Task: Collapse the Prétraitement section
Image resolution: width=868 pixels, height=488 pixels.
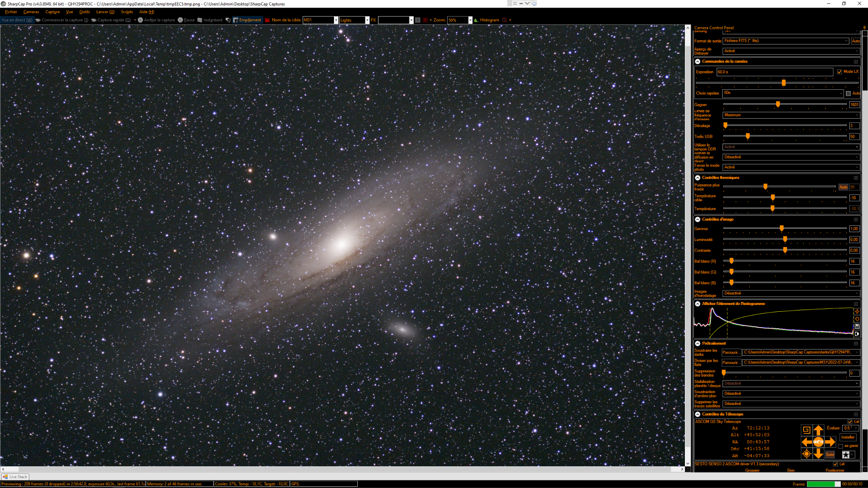Action: pos(698,344)
